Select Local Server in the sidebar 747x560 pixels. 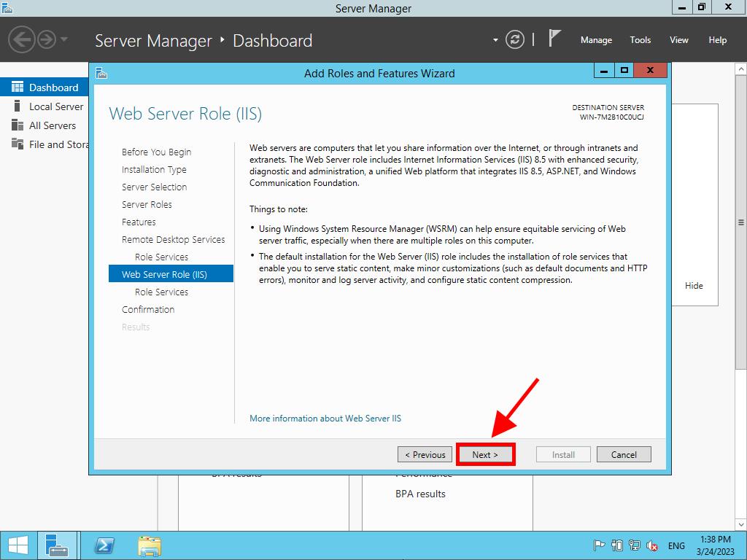(44, 106)
